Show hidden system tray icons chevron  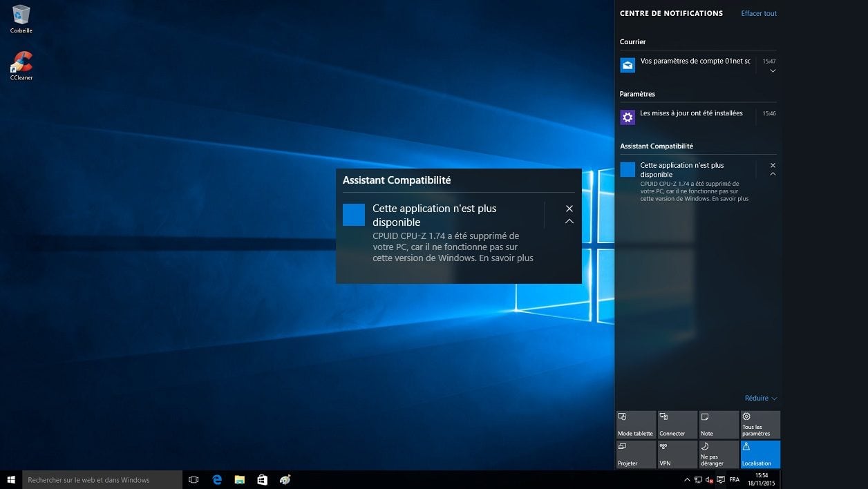687,479
